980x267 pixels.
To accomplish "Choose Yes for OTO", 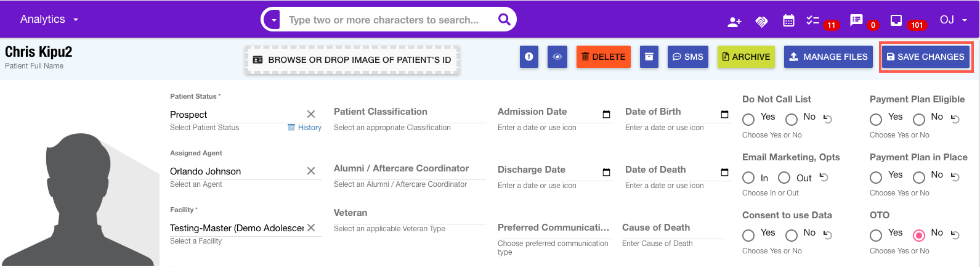I will [x=876, y=236].
